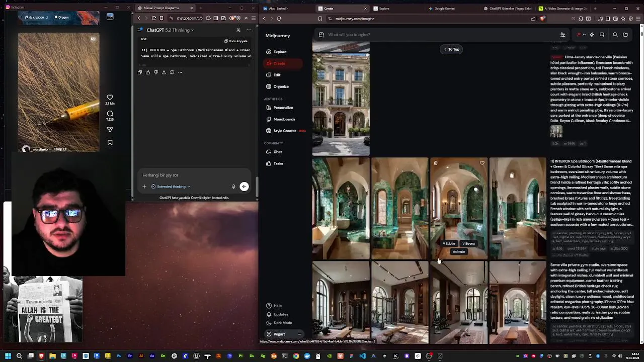Open the chat bubble icon in Midjourney toolbar

[x=602, y=35]
